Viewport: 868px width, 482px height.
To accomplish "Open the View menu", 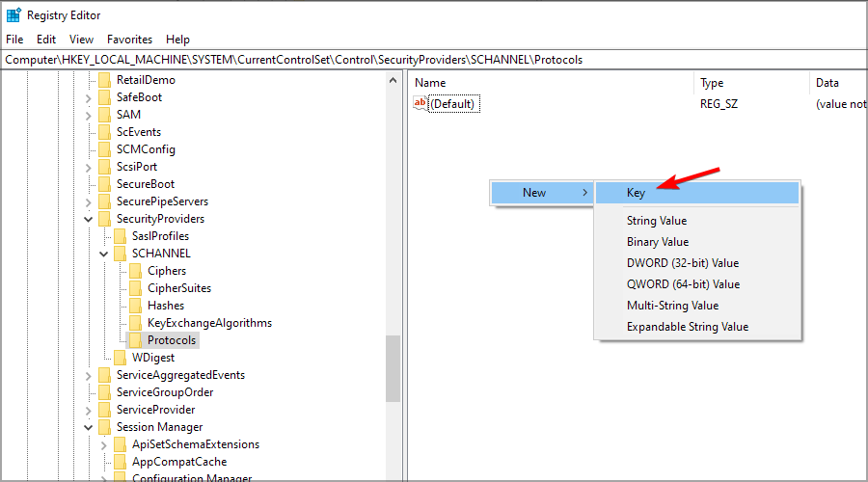I will coord(81,40).
